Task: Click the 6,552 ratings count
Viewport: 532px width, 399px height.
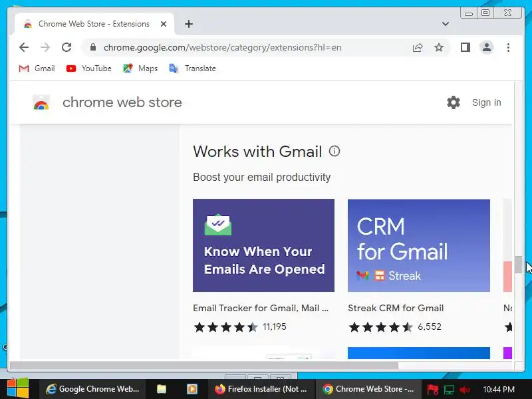Action: coord(430,327)
